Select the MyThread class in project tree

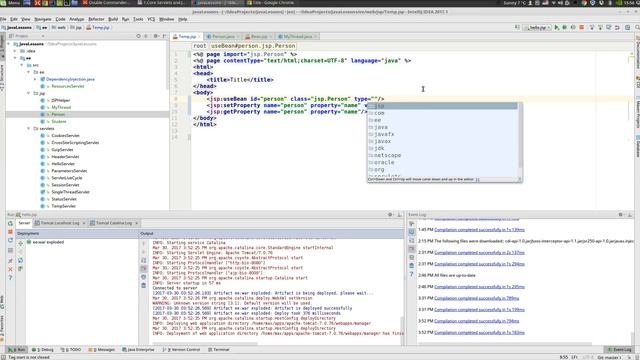pyautogui.click(x=61, y=107)
